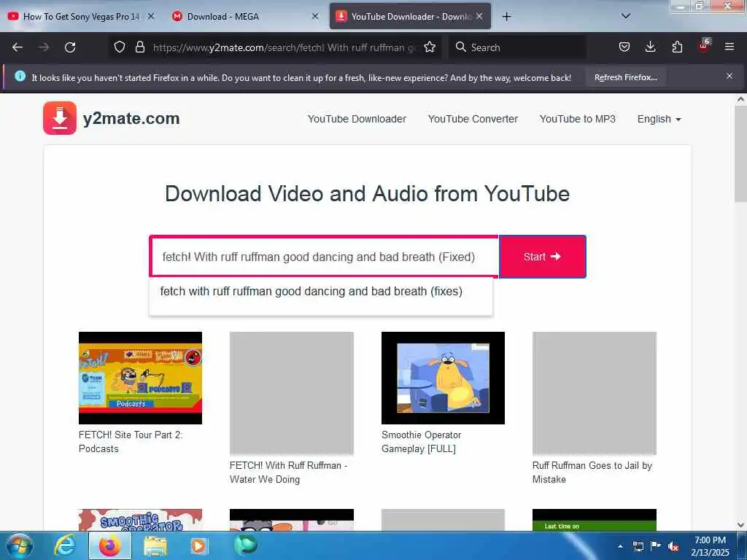Click 'FETCH! With Ruff Ruffman - Water We Doing' title
Screen dimensions: 747x560
[x=288, y=472]
